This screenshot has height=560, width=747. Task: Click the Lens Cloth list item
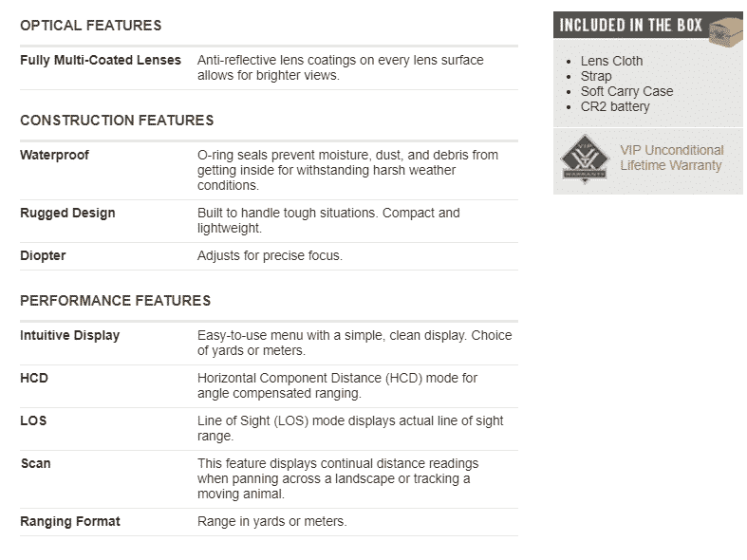[x=611, y=61]
